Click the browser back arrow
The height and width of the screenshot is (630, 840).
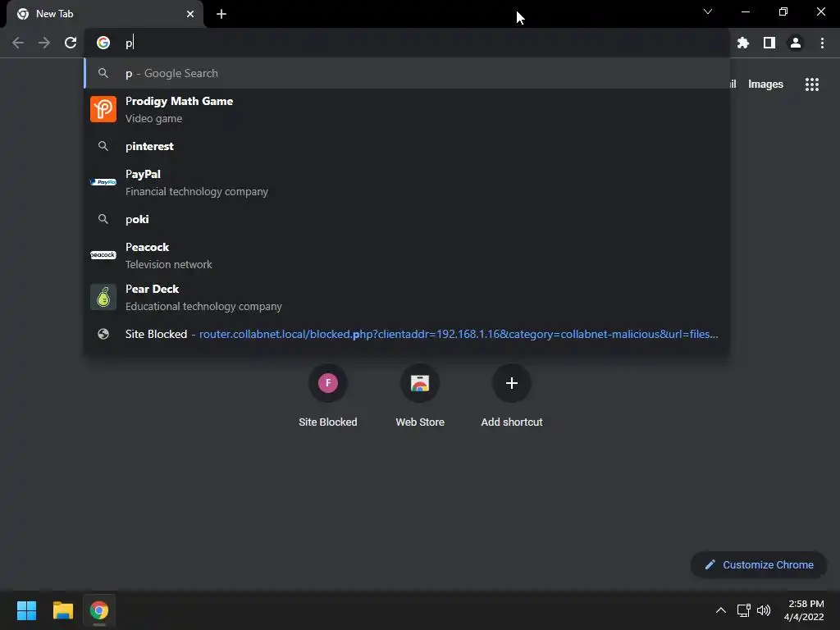(18, 43)
